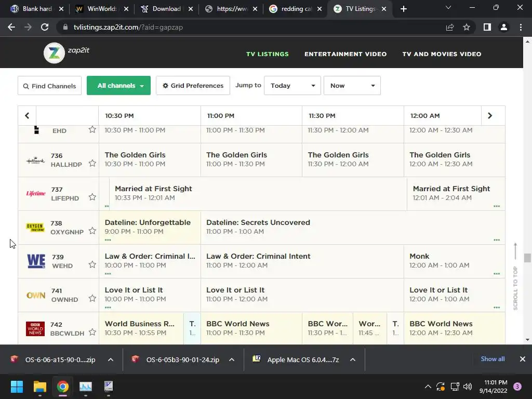
Task: Click the BBC World News logo
Action: (35, 328)
